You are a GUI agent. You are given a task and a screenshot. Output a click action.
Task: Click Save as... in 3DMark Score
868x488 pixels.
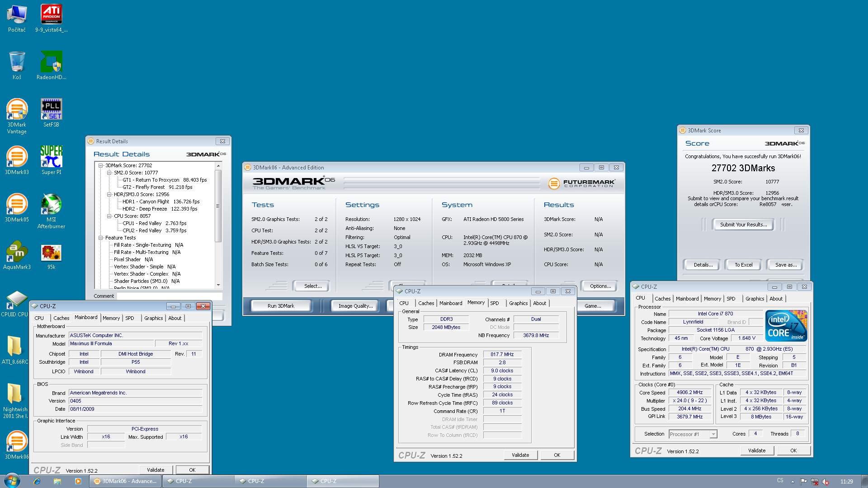pos(786,265)
